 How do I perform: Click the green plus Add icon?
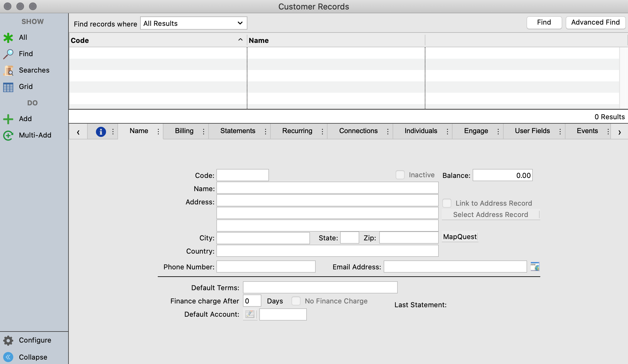(8, 119)
